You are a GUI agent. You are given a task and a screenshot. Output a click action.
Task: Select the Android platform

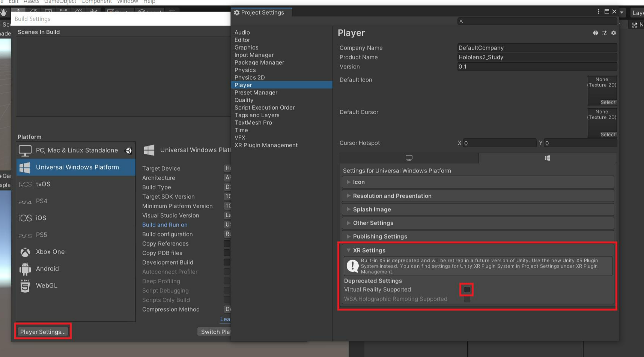coord(76,269)
